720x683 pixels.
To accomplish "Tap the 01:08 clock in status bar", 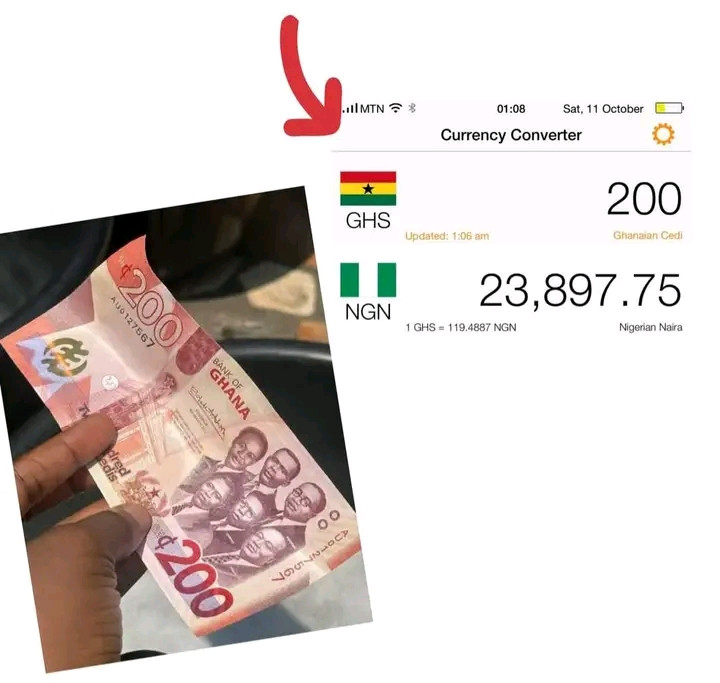I will click(511, 109).
